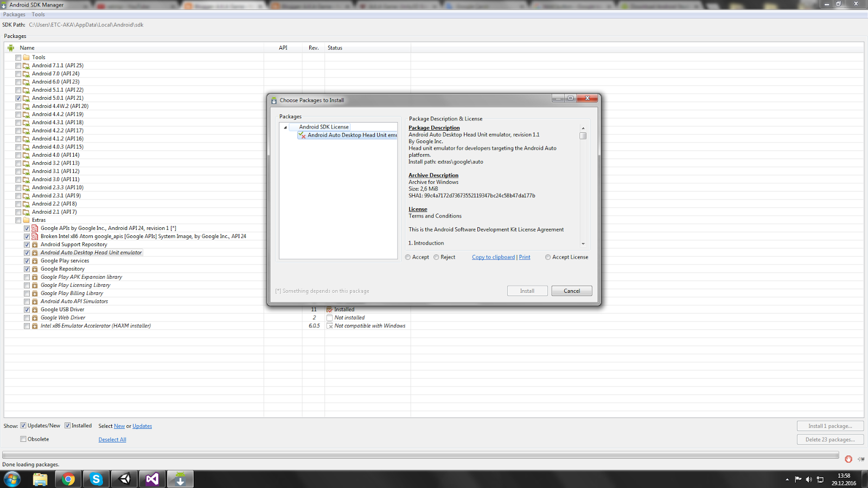Click the red broken-package icon for Google APIs row

[x=35, y=228]
